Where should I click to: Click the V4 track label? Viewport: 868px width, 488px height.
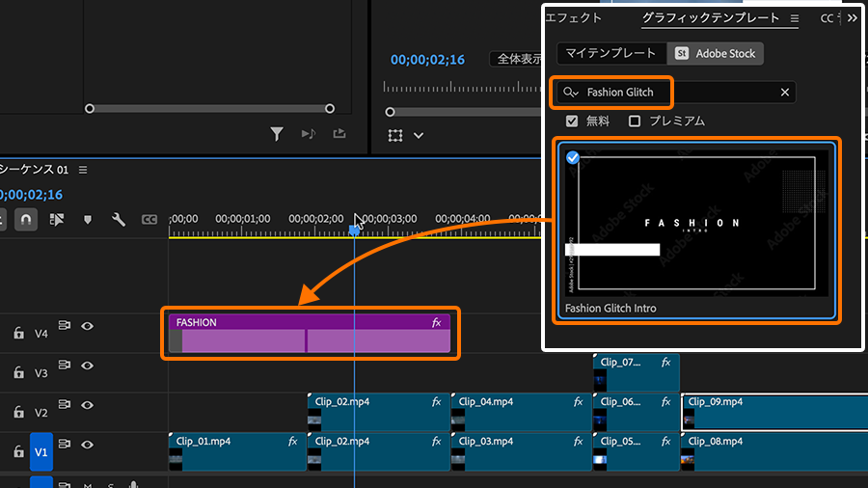point(41,334)
